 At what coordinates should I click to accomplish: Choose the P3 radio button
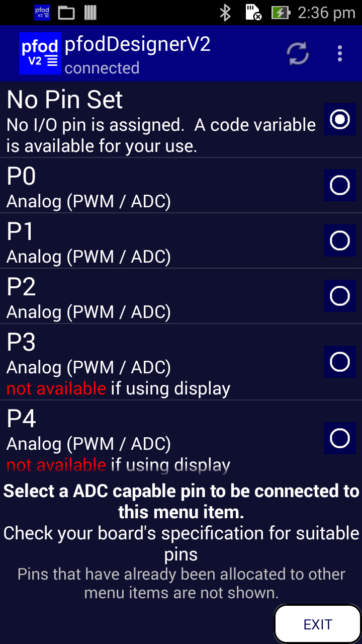coord(340,362)
